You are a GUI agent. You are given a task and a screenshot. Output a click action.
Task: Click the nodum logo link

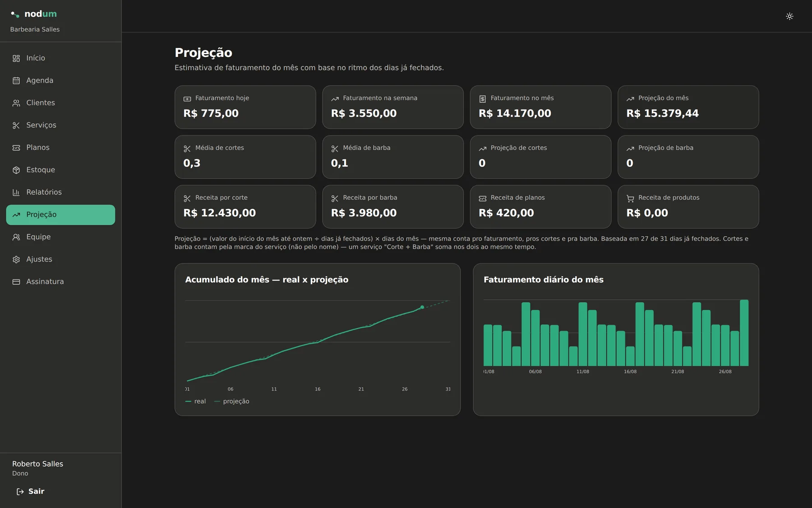coord(34,14)
